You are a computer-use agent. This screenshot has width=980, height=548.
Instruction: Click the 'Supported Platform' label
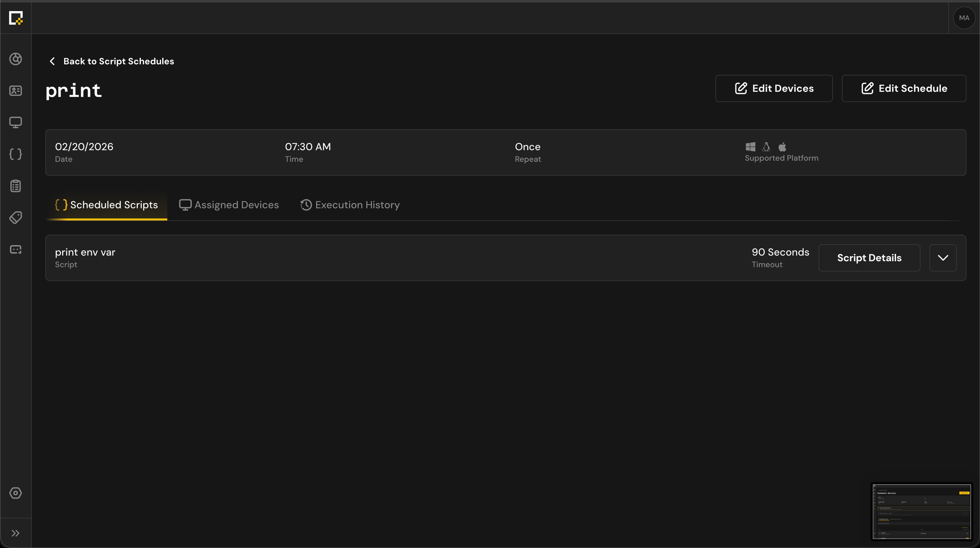(781, 158)
